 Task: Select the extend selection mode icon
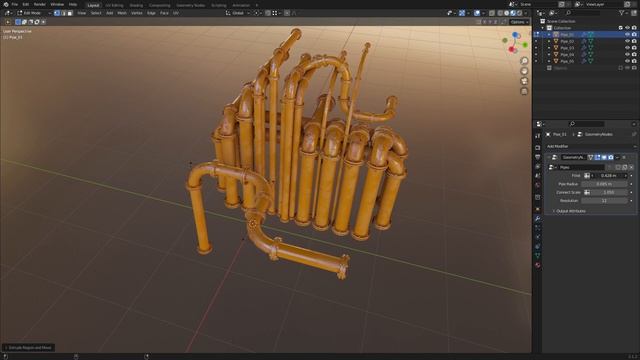(24, 22)
